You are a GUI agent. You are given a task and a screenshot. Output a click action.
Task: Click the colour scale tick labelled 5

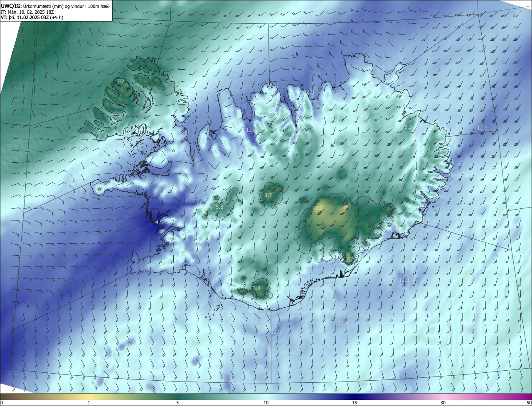pos(177,403)
